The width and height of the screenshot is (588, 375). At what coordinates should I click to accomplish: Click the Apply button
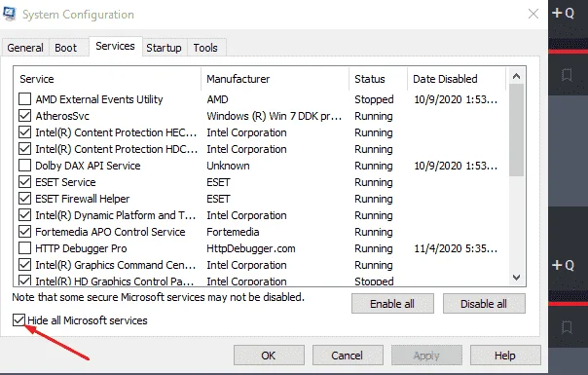pyautogui.click(x=426, y=356)
